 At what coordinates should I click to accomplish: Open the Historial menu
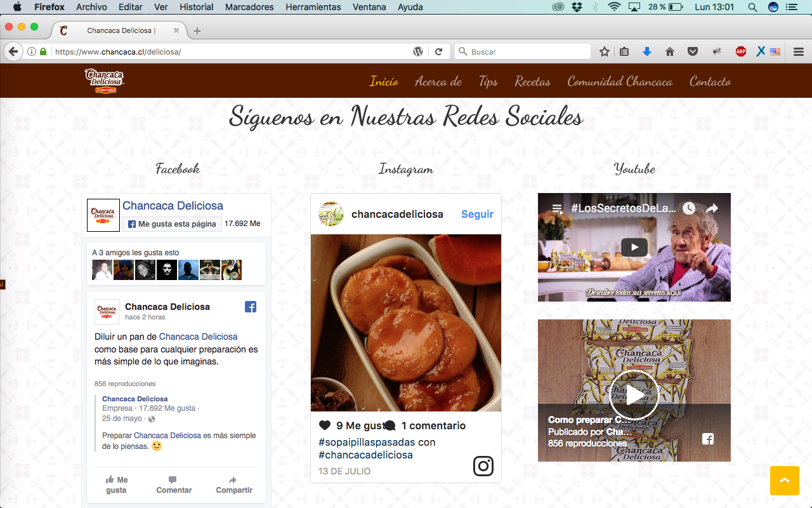197,7
